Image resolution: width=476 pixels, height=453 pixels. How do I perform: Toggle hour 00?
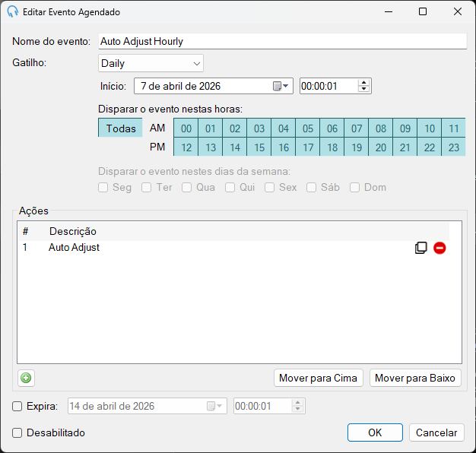(x=186, y=128)
